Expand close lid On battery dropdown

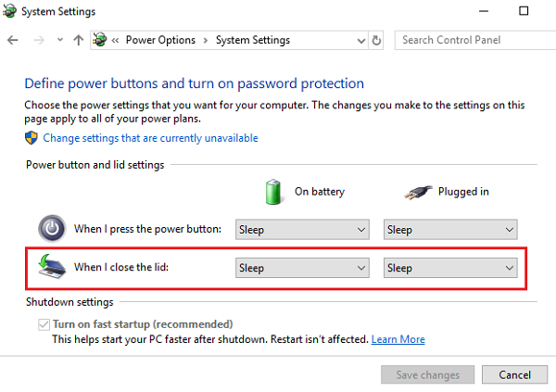[302, 268]
